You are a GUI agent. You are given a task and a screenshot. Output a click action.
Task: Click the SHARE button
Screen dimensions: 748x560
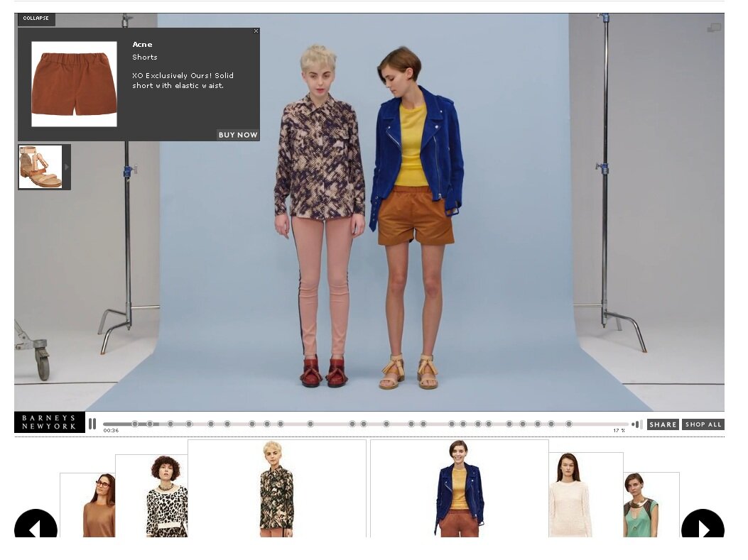click(x=663, y=424)
